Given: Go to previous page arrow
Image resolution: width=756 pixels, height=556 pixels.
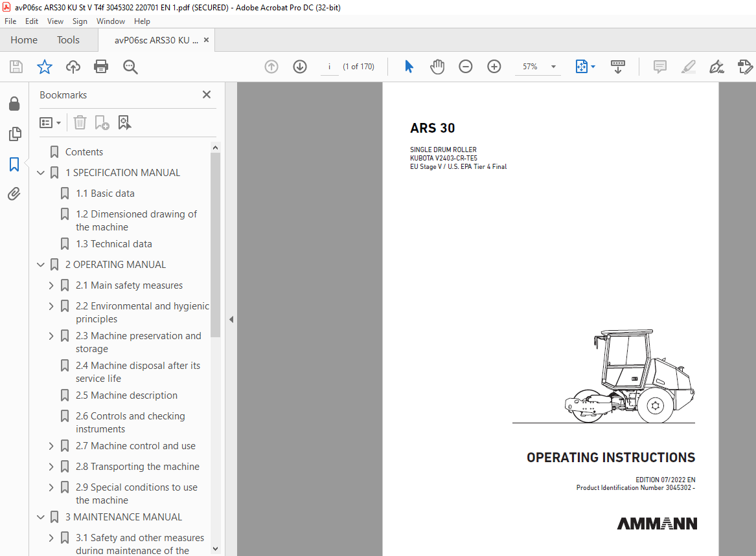Looking at the screenshot, I should point(271,67).
